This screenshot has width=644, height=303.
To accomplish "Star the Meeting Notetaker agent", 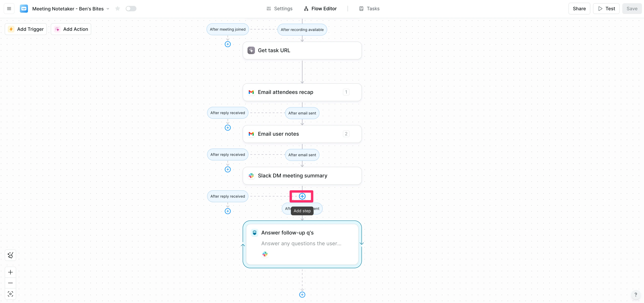I will point(117,9).
